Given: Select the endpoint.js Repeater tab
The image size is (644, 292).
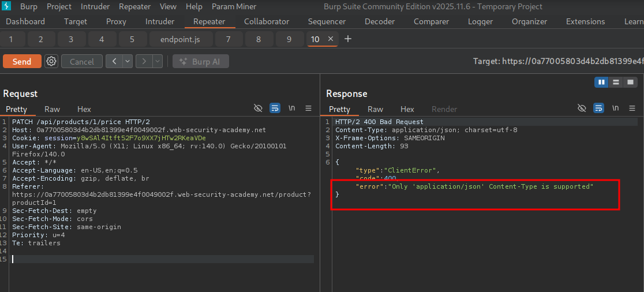Looking at the screenshot, I should click(x=181, y=39).
